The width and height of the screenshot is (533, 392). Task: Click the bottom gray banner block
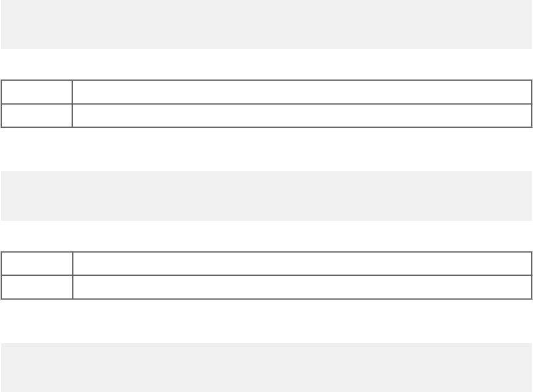267,367
